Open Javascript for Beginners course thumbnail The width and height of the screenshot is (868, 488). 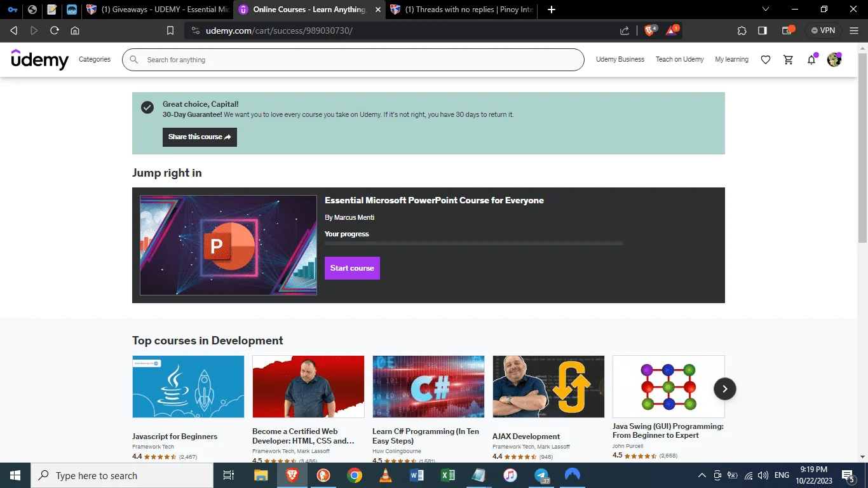188,386
